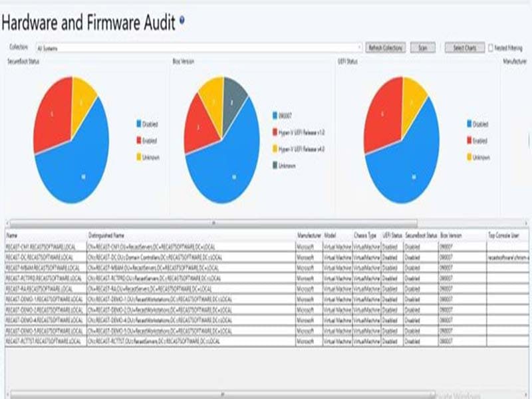Select the RECAST-RCTTST.RECASTSOFTWARE.LOCAL name cell
532x399 pixels.
tap(46, 342)
